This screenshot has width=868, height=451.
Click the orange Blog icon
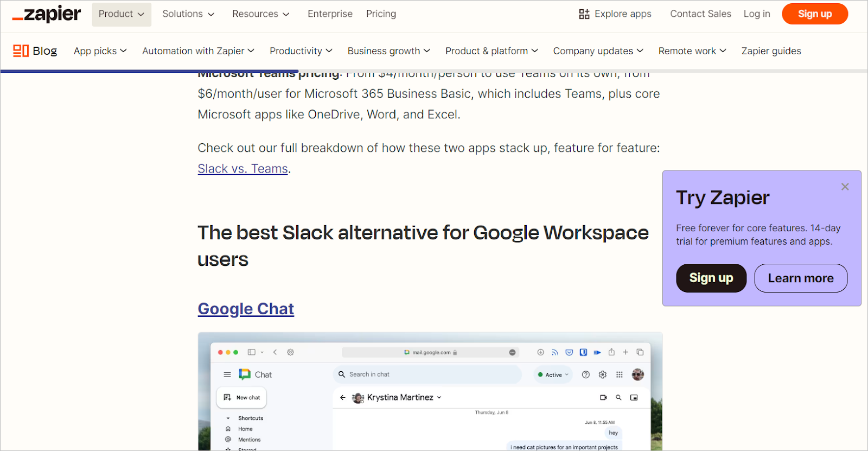tap(21, 51)
